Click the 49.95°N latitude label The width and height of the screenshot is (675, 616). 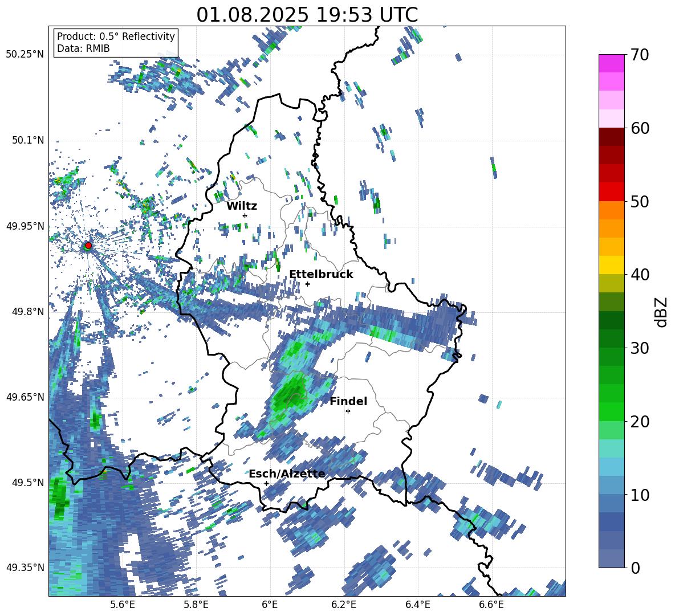point(25,226)
